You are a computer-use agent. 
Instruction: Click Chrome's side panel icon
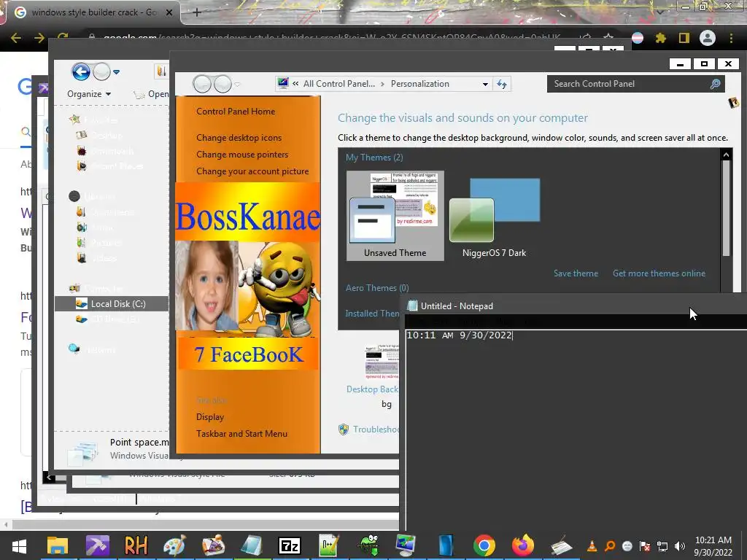pyautogui.click(x=684, y=38)
